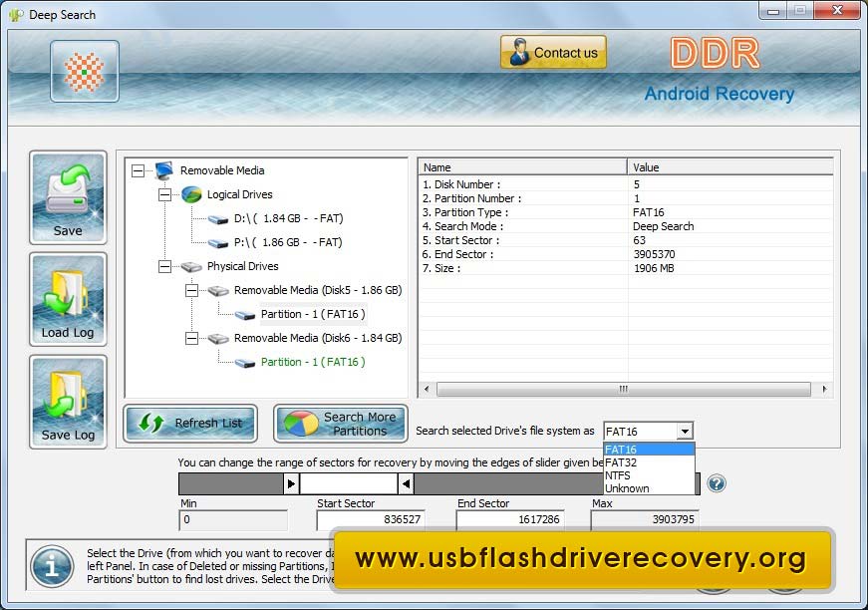868x610 pixels.
Task: Click the left slider handle for start sector
Action: (291, 483)
